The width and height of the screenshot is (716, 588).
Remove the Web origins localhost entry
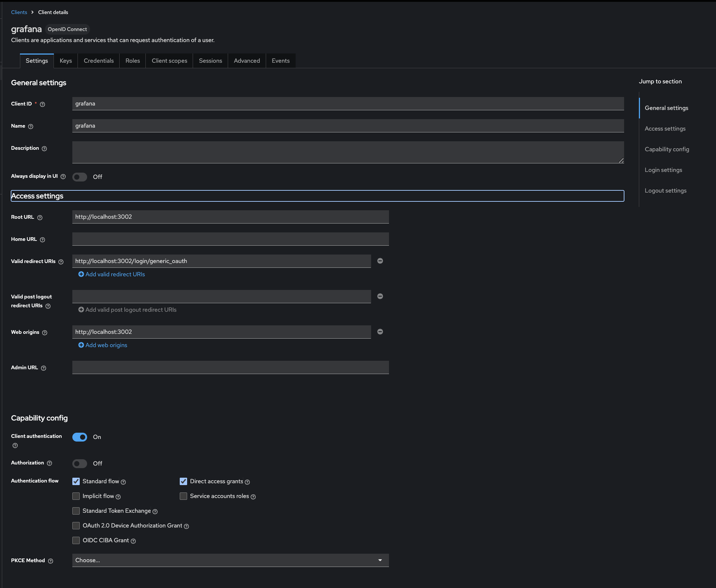[x=380, y=332]
